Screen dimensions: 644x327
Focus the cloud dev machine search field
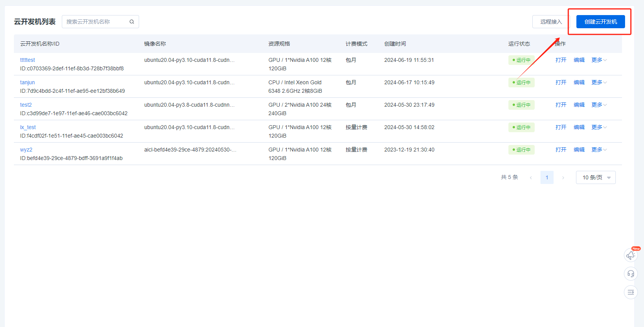point(100,22)
